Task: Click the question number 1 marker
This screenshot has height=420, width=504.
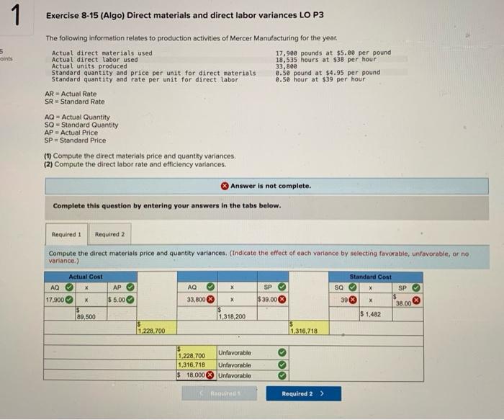Action: coord(16,15)
